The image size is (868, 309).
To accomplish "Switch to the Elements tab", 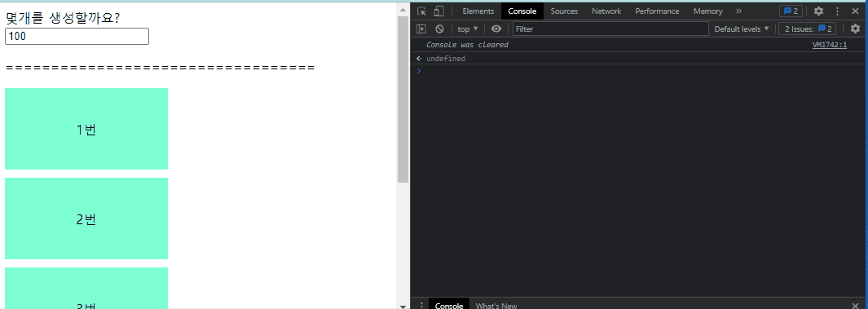I will 478,11.
